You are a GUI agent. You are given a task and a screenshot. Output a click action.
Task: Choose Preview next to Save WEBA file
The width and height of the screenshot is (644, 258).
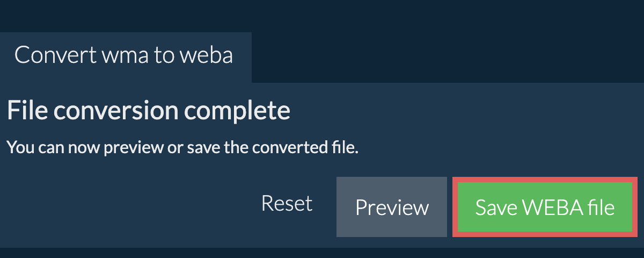point(392,207)
